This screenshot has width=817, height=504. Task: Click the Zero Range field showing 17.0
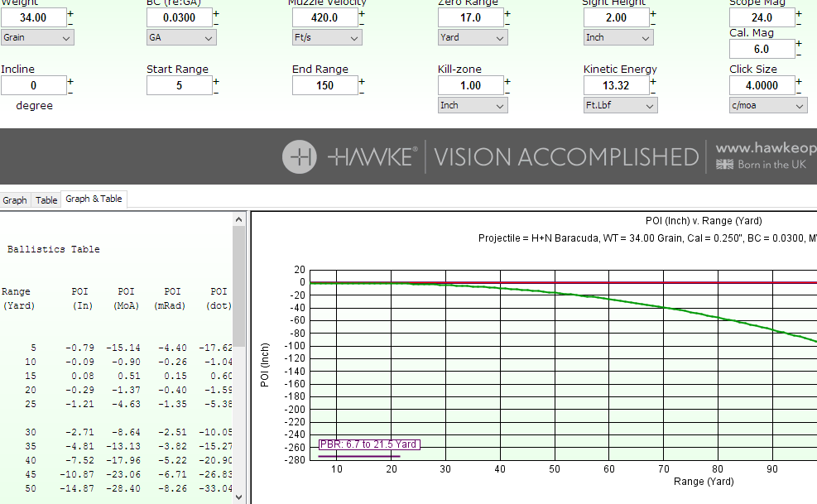[x=470, y=17]
